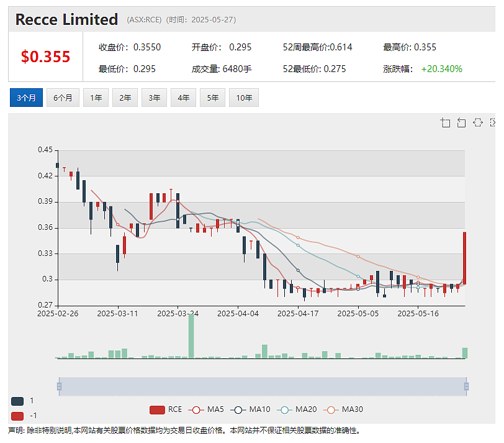Choose the 4年 range tab
The width and height of the screenshot is (504, 443).
184,98
